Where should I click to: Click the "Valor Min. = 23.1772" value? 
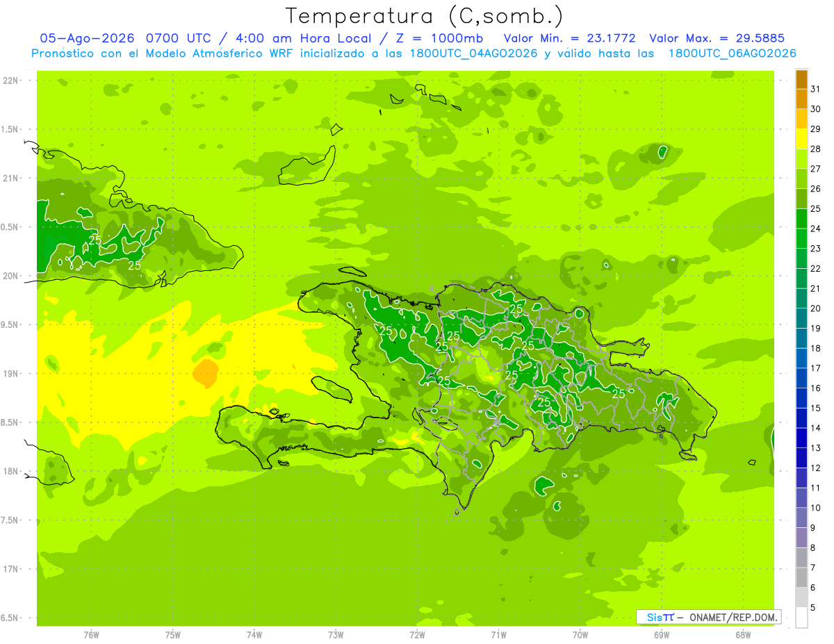pyautogui.click(x=569, y=38)
